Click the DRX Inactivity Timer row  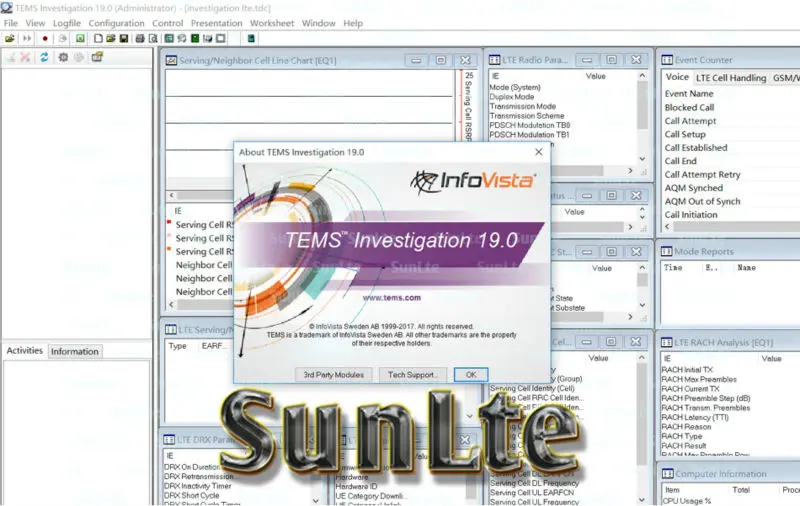(x=198, y=486)
